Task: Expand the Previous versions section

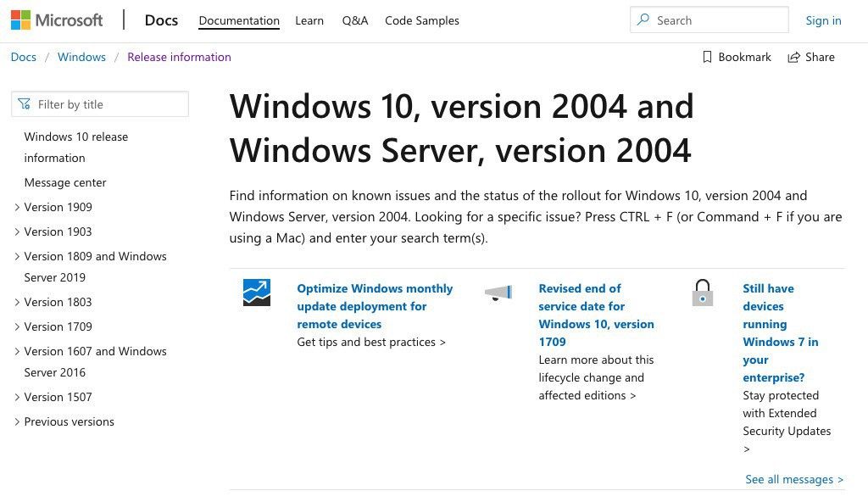Action: coord(17,421)
